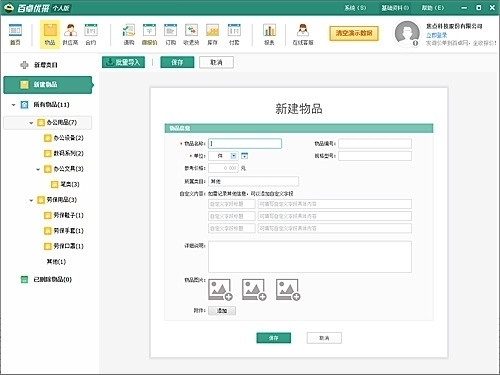This screenshot has height=375, width=500.
Task: Collapse the 办公用品(7) tree node
Action: tap(31, 123)
